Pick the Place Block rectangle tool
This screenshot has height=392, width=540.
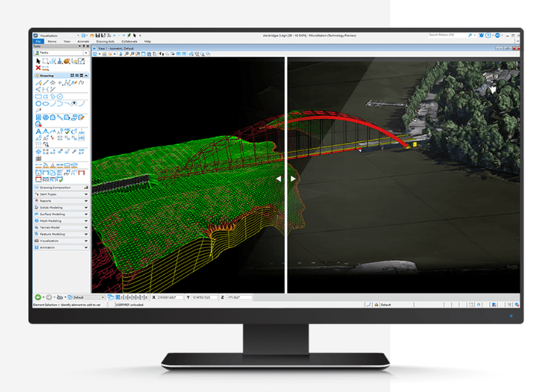pos(38,96)
